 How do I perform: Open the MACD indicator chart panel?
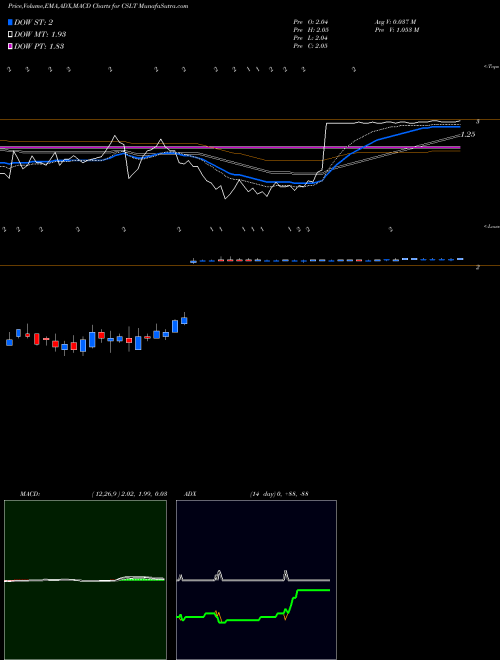[x=85, y=580]
